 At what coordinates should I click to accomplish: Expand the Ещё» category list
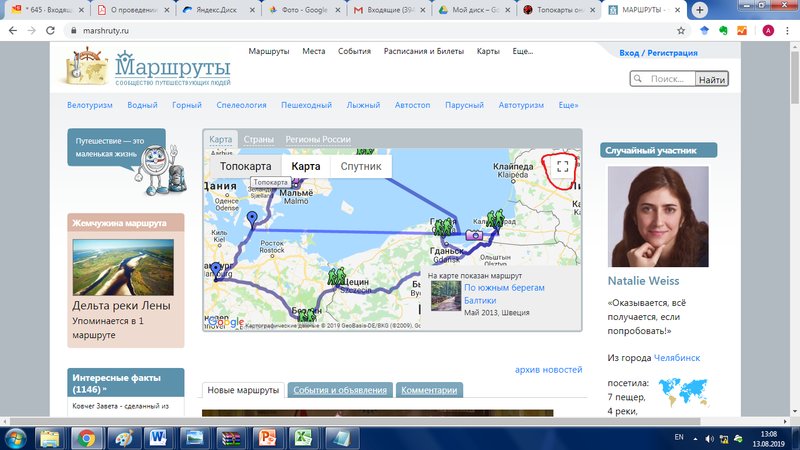[x=568, y=105]
